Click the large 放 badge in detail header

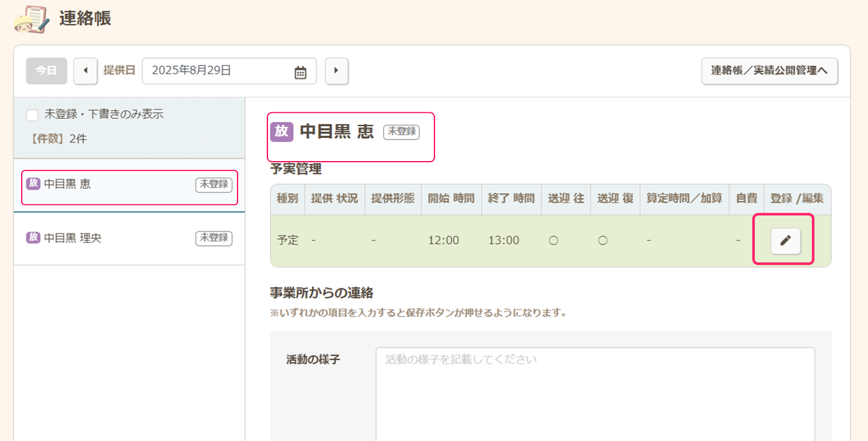[x=282, y=131]
